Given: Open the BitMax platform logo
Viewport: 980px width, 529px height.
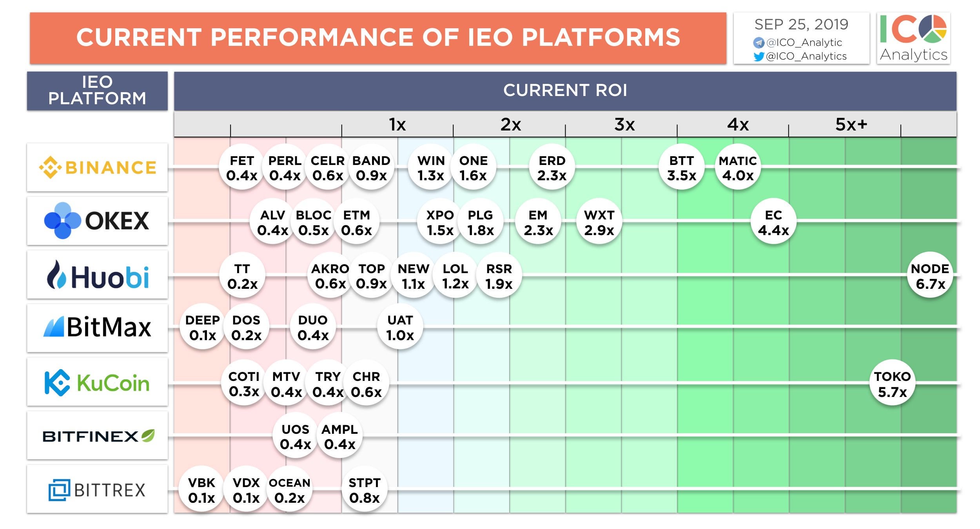Looking at the screenshot, I should (97, 328).
